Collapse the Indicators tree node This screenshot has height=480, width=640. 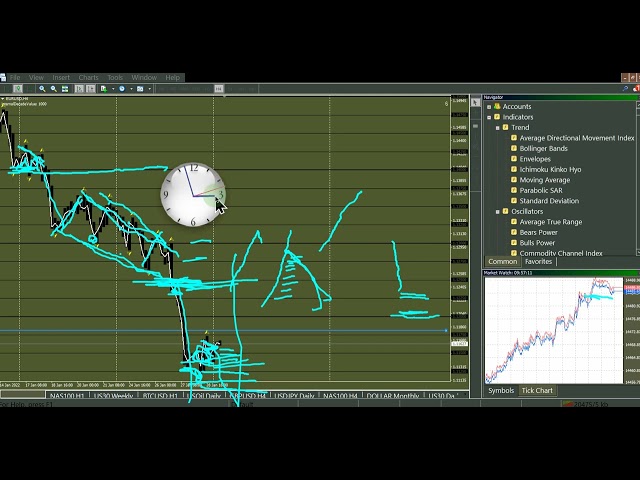(x=489, y=117)
